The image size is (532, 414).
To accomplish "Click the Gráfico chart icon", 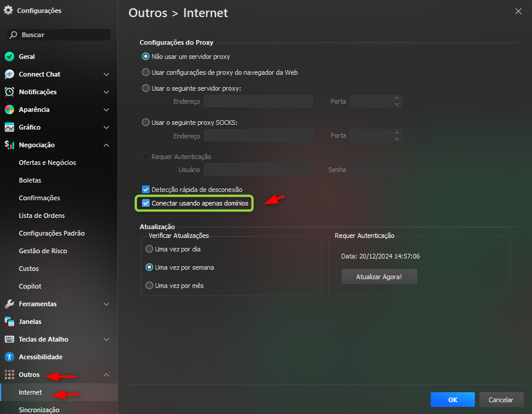I will click(x=9, y=128).
